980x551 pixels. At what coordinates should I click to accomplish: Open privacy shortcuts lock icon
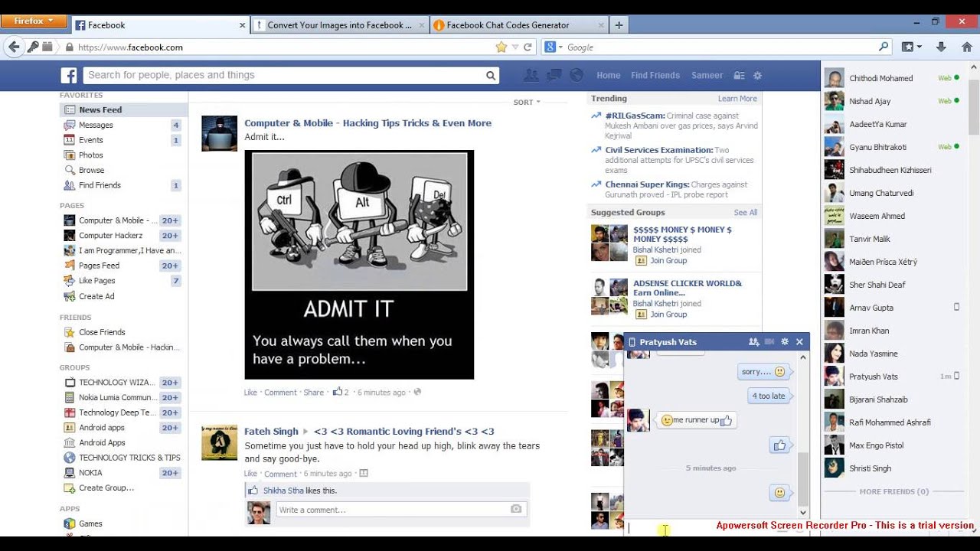point(739,76)
